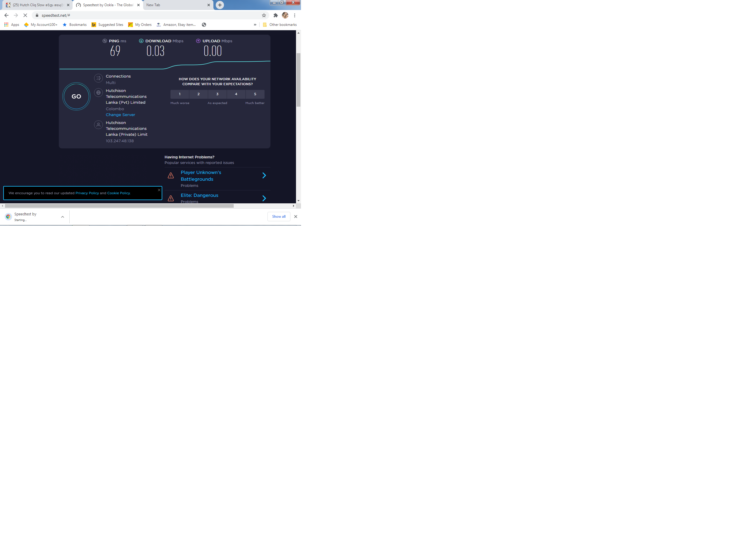Open the Extensions puzzle icon
Screen dimensions: 756x543
click(276, 15)
